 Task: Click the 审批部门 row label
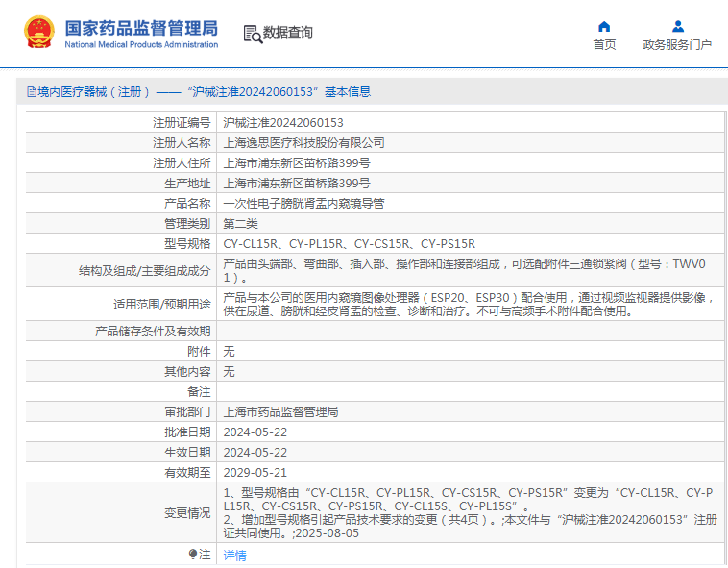click(x=187, y=412)
